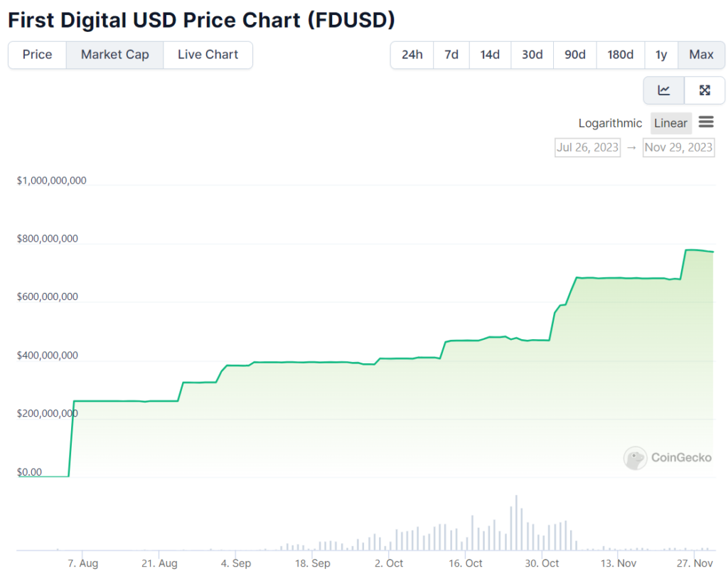Screen dimensions: 728x576
Task: Switch to the Price tab
Action: pos(37,55)
